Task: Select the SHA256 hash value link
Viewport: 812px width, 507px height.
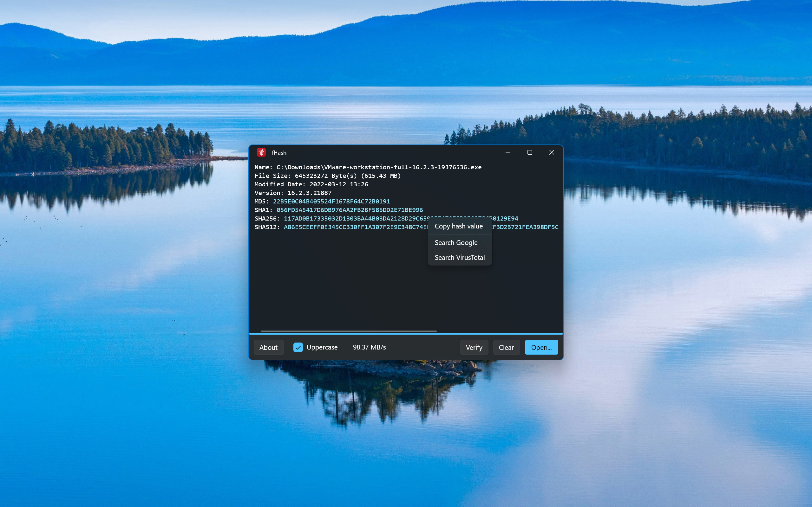Action: coord(352,218)
